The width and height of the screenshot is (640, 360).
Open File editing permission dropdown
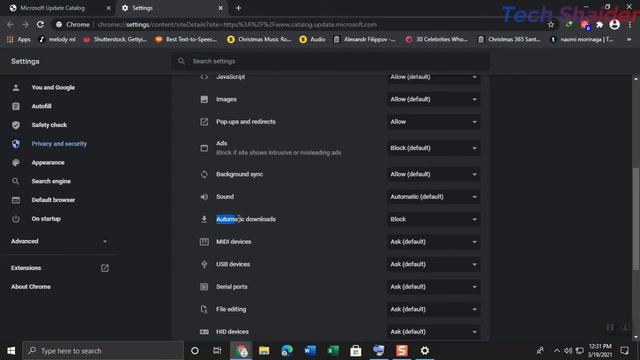click(x=433, y=309)
